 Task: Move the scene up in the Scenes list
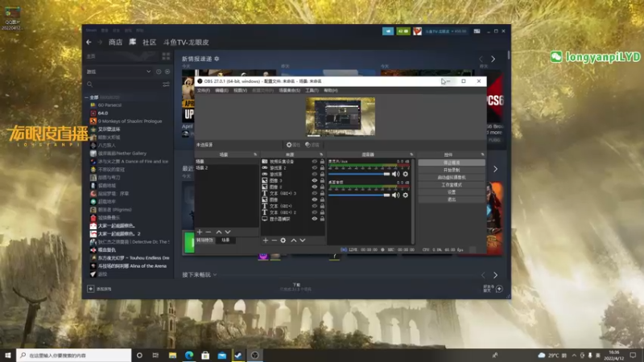point(219,232)
